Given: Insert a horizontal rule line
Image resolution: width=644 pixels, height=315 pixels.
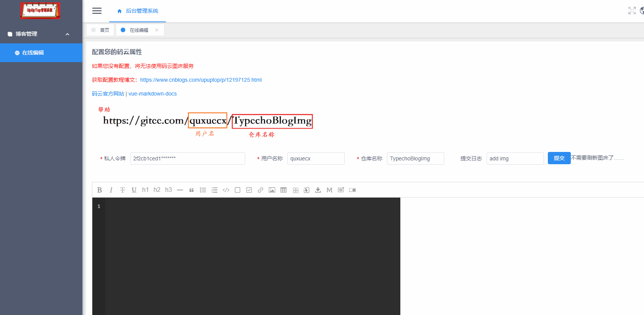Looking at the screenshot, I should point(180,190).
